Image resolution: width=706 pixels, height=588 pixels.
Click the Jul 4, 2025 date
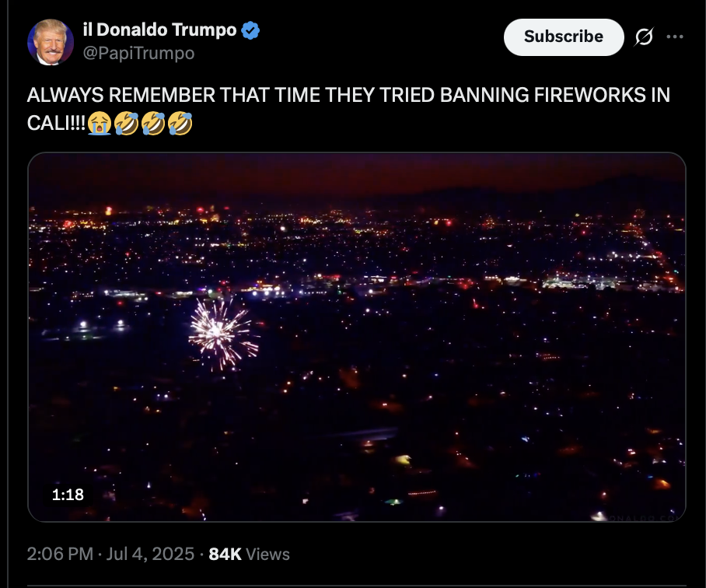pyautogui.click(x=150, y=554)
